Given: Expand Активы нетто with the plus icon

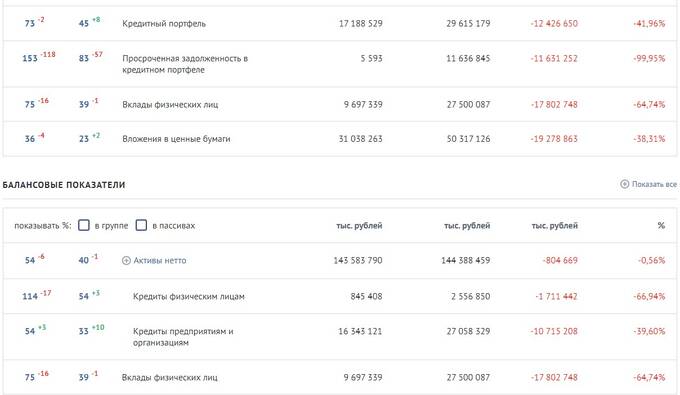Looking at the screenshot, I should pos(126,261).
